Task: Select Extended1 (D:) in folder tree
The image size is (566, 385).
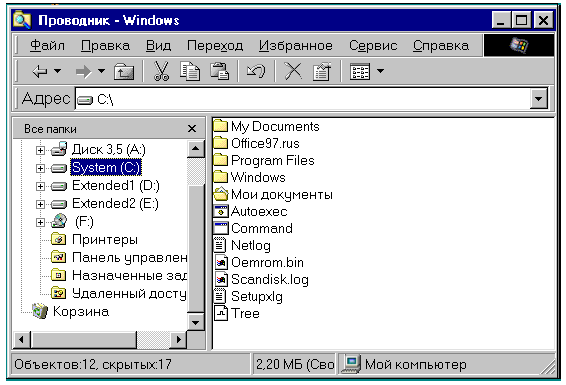Action: 116,185
